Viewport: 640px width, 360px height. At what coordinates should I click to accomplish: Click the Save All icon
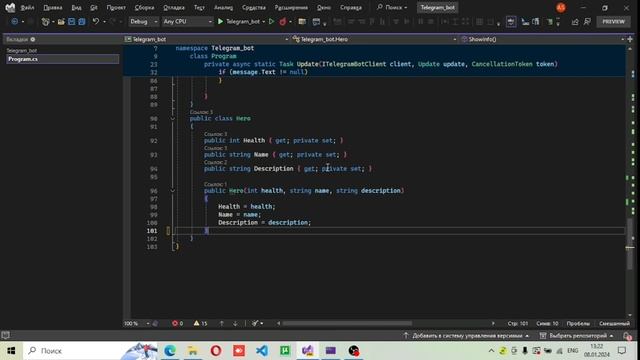tap(82, 22)
